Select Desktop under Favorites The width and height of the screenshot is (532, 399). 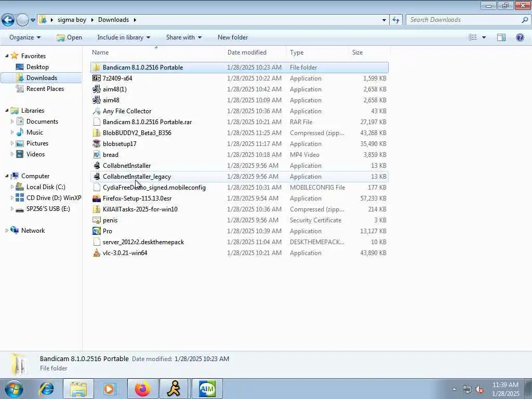(37, 67)
